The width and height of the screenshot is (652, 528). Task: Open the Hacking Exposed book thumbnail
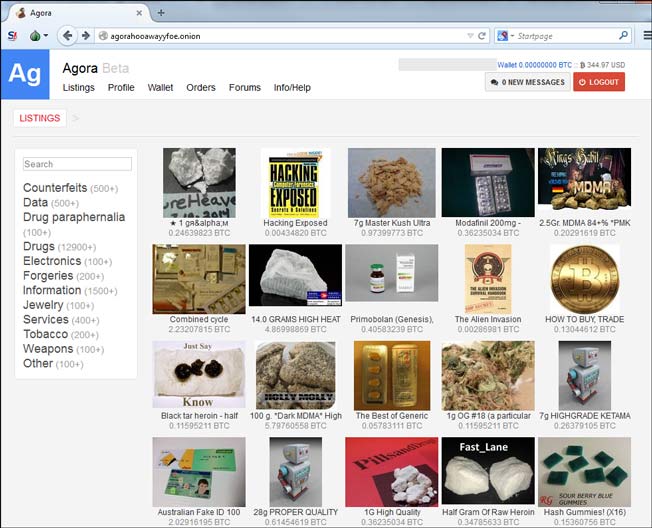point(295,183)
